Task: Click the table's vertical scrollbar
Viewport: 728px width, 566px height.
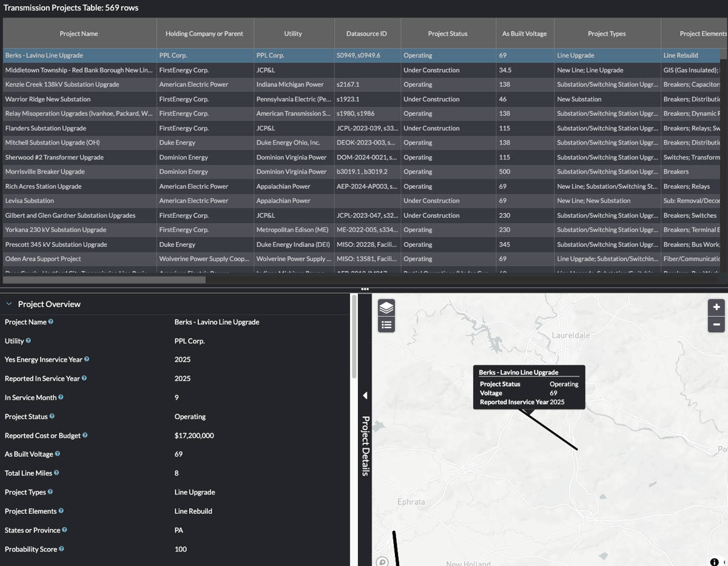Action: 723,54
